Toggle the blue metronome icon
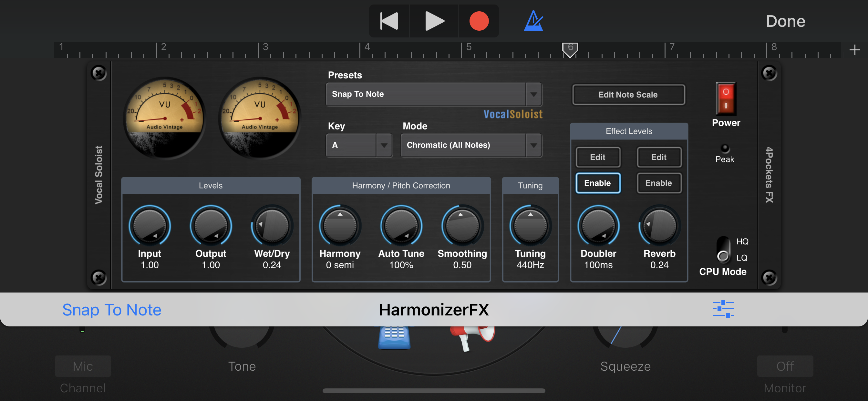Screen dimensions: 868x401 click(x=533, y=21)
